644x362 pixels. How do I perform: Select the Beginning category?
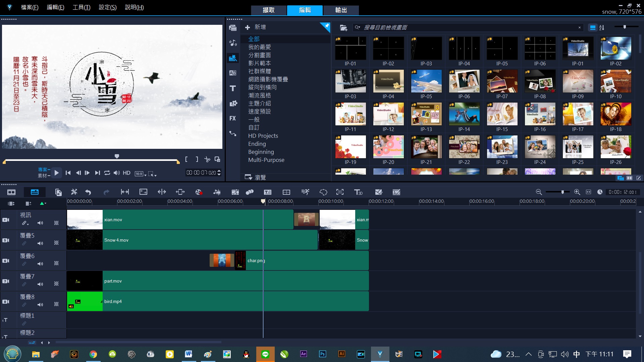[261, 152]
